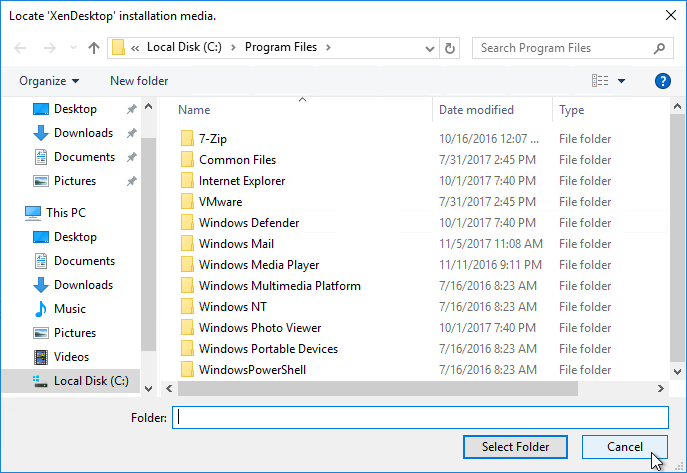Screen dimensions: 687x473
Task: Change the view layout icon
Action: pos(600,81)
